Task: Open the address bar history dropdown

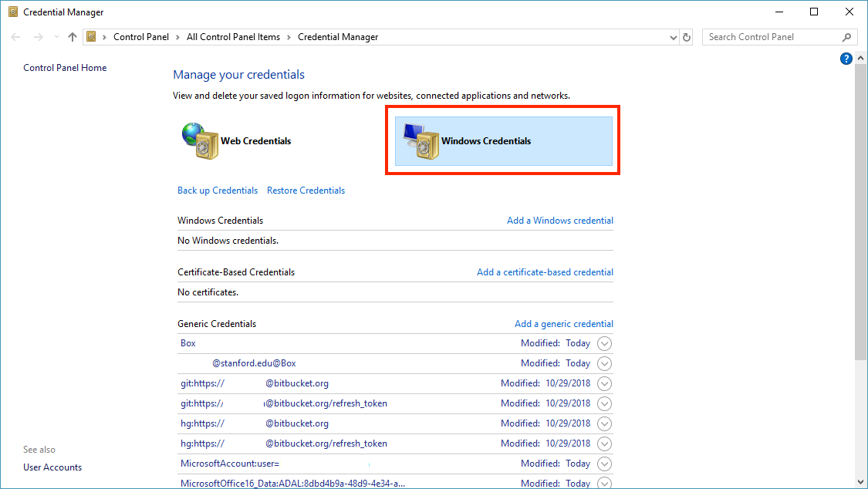Action: 673,37
